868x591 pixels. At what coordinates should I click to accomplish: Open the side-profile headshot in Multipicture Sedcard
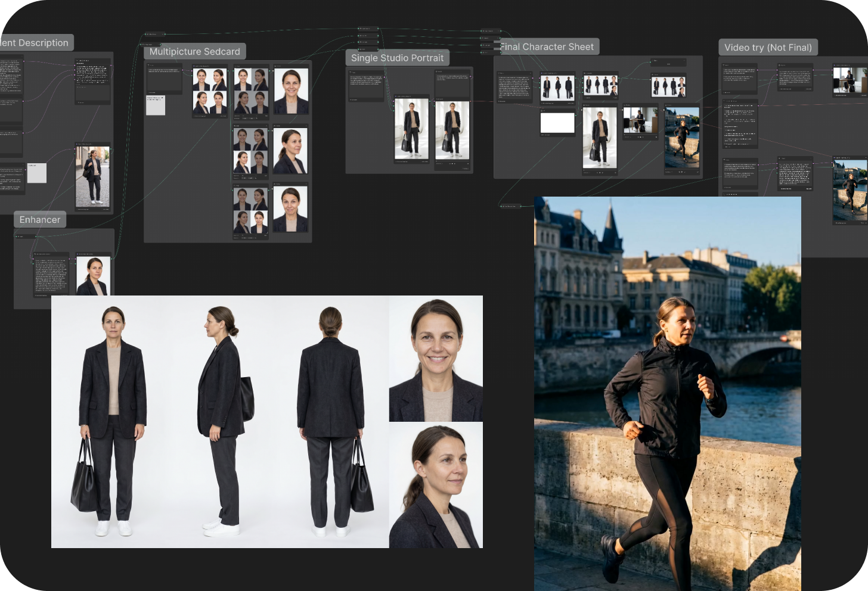coord(291,151)
